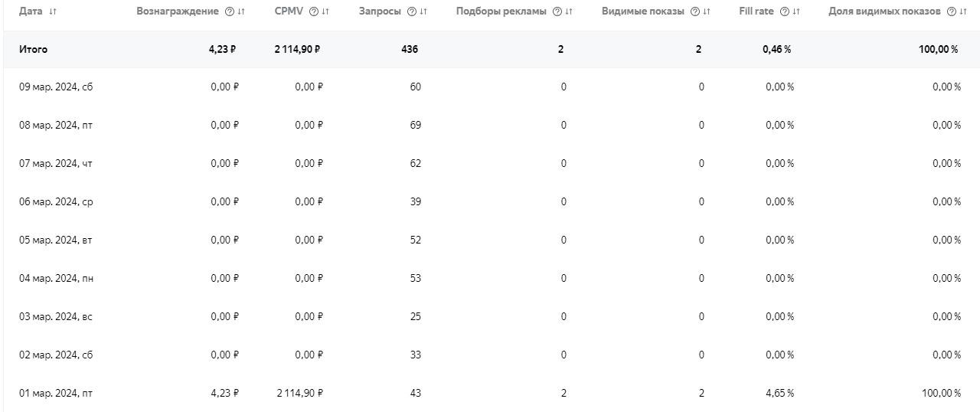Image resolution: width=980 pixels, height=412 pixels.
Task: Select requests value 33 for 02 мар.
Action: tap(415, 355)
